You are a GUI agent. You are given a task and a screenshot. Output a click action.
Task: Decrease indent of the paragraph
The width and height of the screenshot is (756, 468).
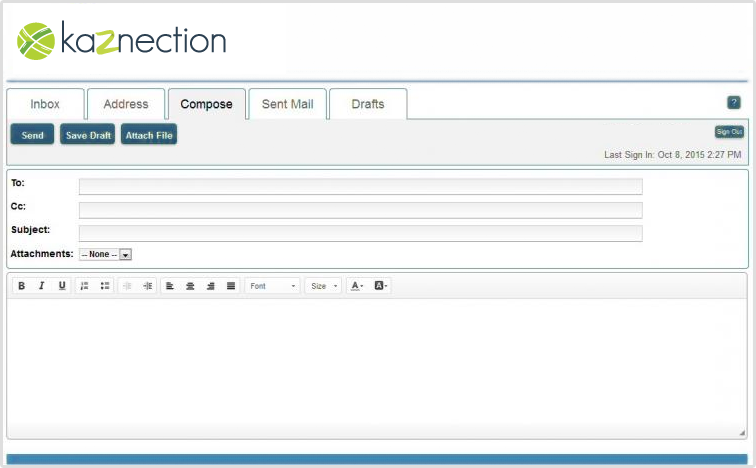[x=127, y=286]
